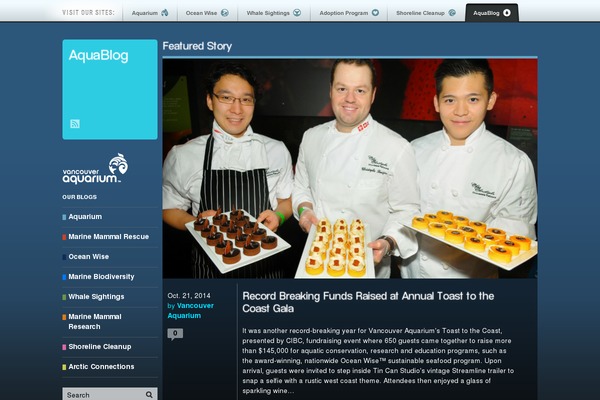Click the RSS feed icon in AquaBlog box
Viewport: 600px width, 400px height.
click(x=75, y=124)
